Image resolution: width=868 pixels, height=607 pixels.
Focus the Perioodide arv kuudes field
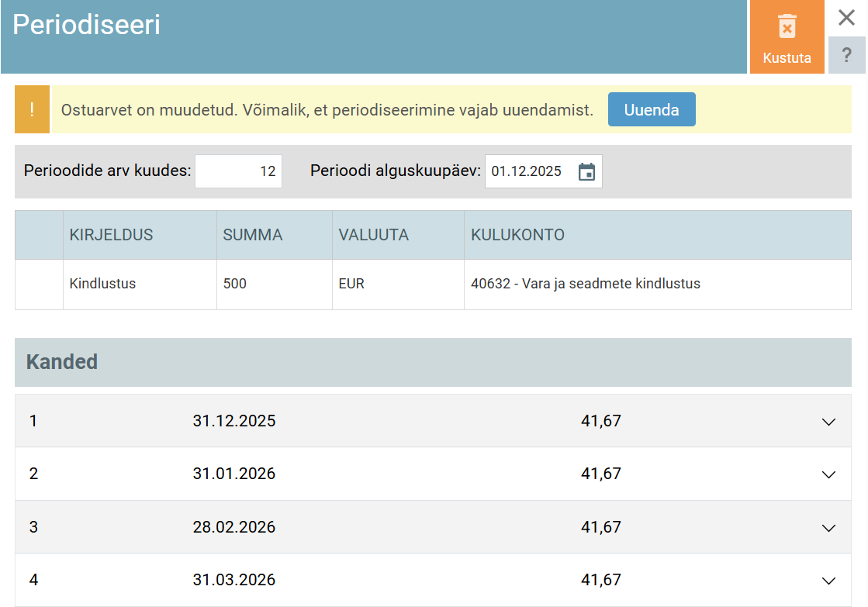tap(239, 172)
